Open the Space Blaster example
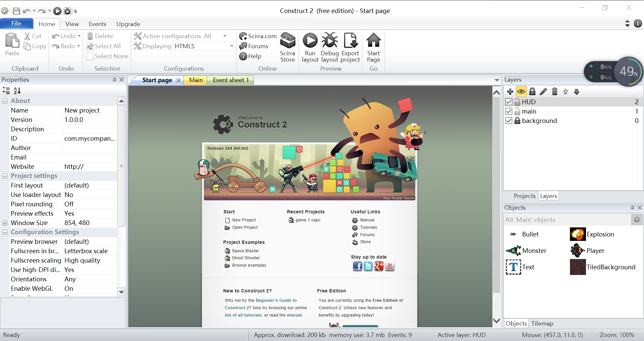This screenshot has width=644, height=341. (242, 251)
